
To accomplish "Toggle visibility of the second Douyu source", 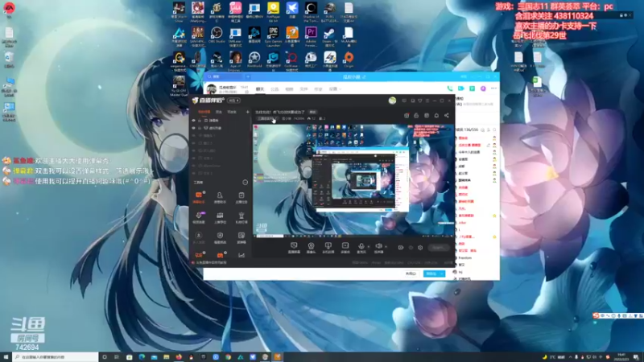I will coord(193,128).
